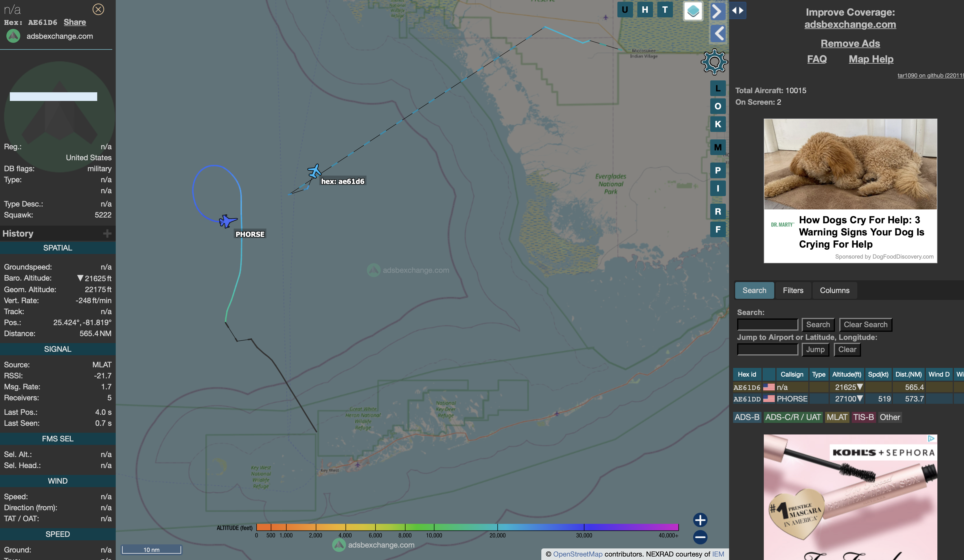The image size is (964, 560).
Task: Zoom out with the minus button
Action: 700,537
